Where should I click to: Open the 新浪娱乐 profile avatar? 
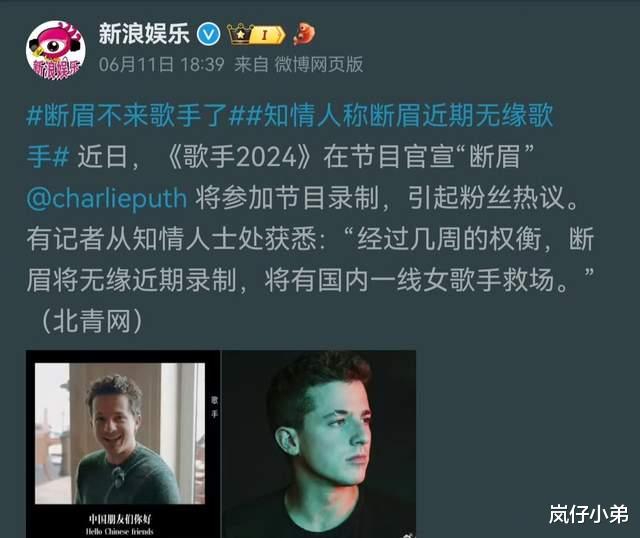[x=56, y=50]
